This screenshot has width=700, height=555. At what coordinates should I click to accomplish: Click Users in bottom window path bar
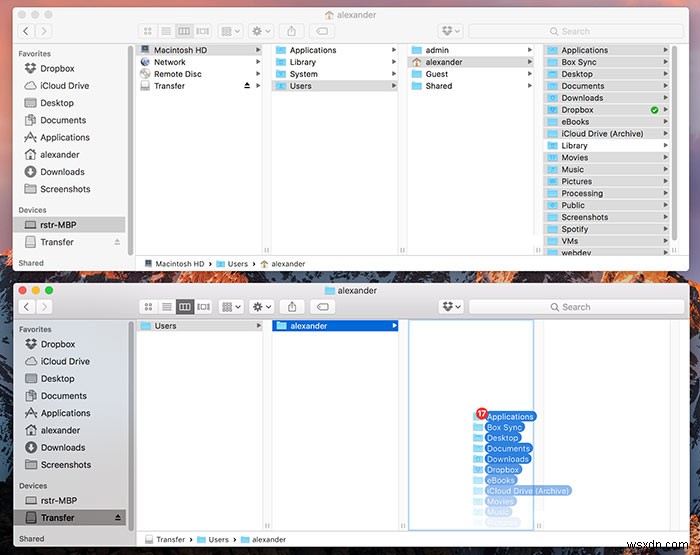213,540
